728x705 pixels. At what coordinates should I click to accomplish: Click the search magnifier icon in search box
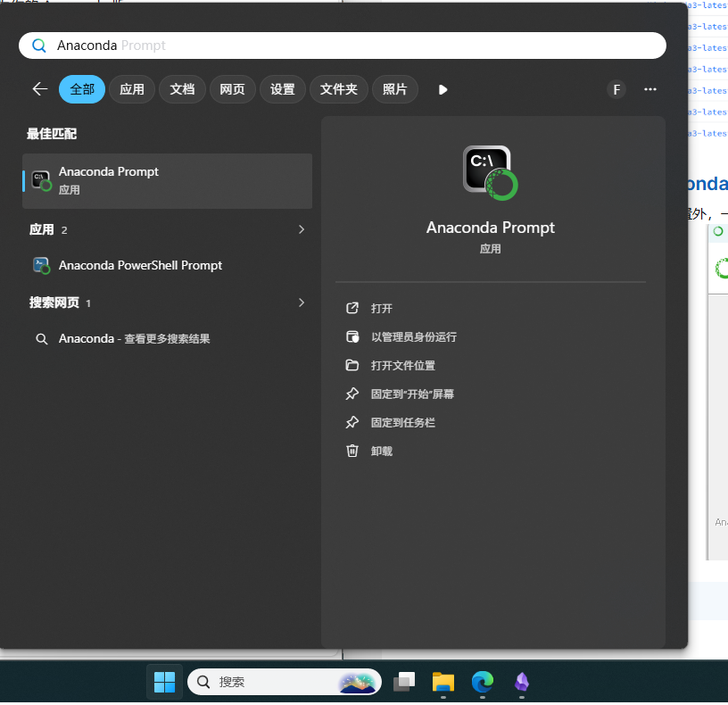39,46
